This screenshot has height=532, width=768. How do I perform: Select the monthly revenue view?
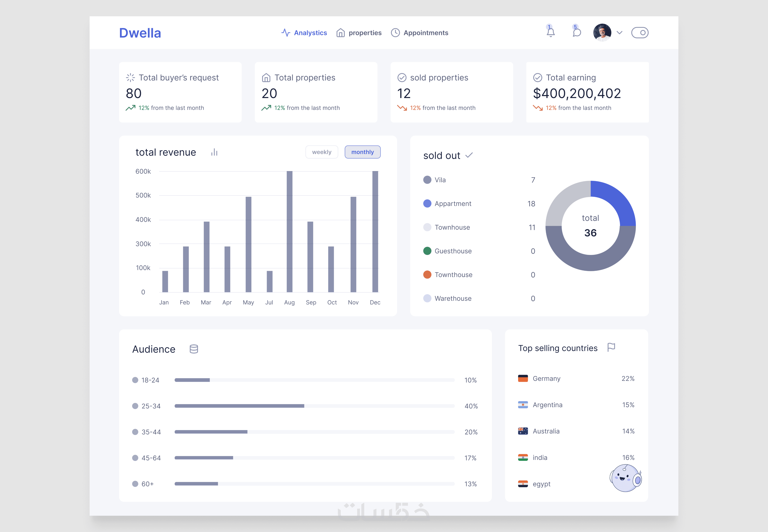click(363, 152)
